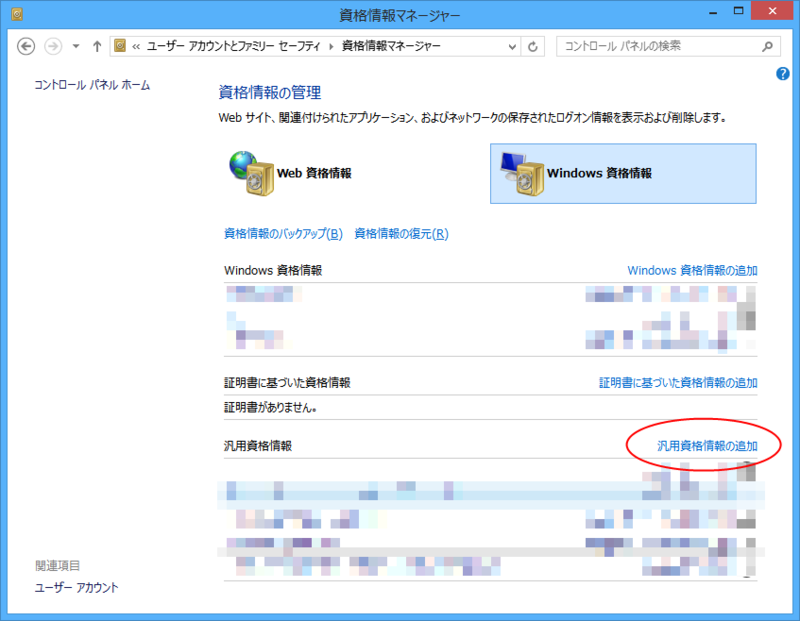800x621 pixels.
Task: Click the 資格情報の管理 heading
Action: click(270, 93)
